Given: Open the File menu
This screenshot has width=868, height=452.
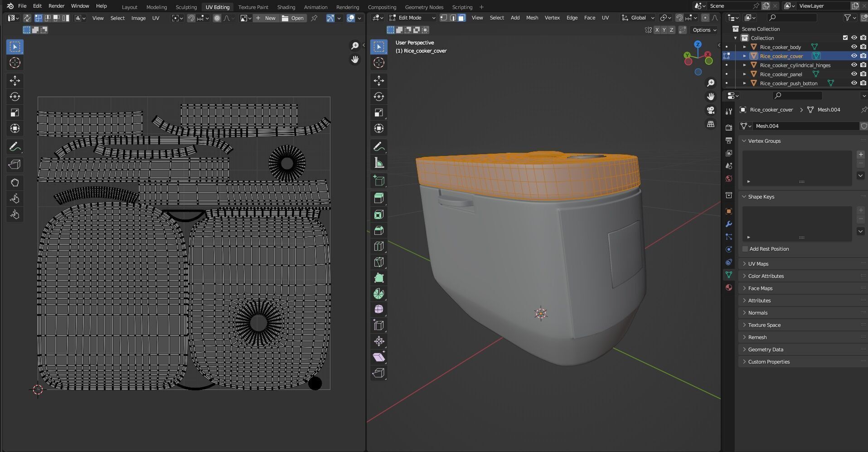Looking at the screenshot, I should 22,6.
